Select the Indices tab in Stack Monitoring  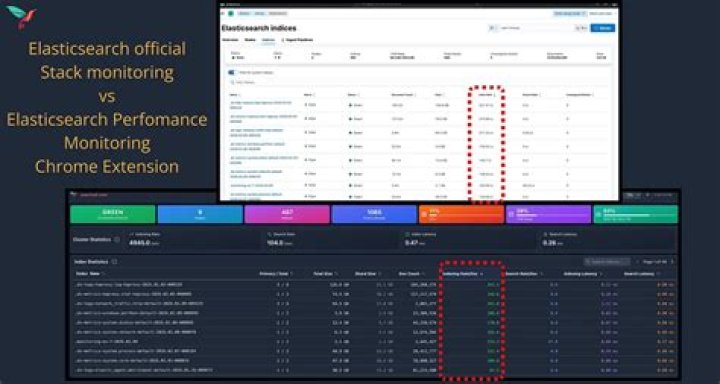[268, 40]
